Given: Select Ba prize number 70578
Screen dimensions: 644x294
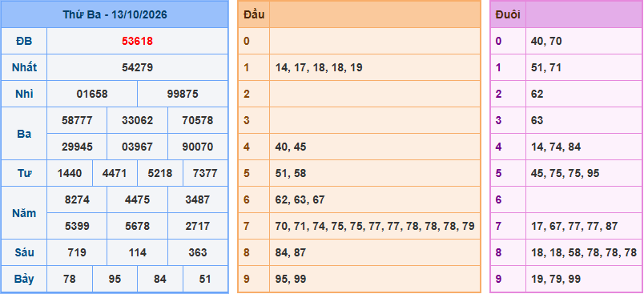Looking at the screenshot, I should point(198,120).
